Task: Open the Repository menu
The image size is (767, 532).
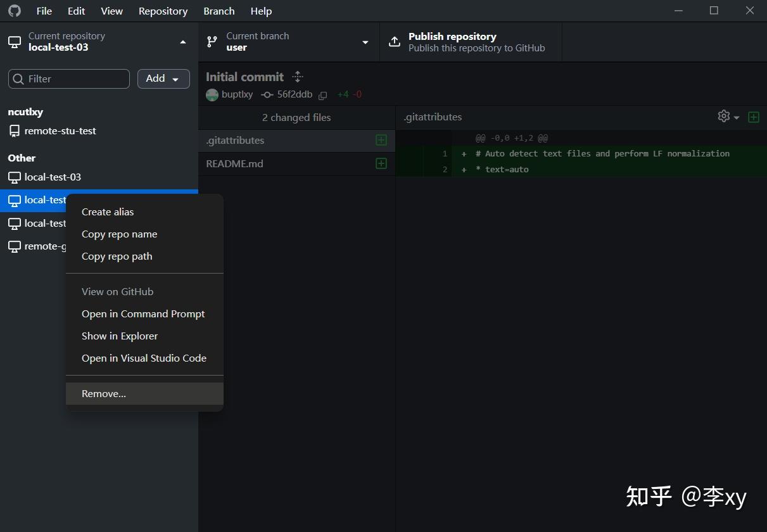Action: coord(163,11)
